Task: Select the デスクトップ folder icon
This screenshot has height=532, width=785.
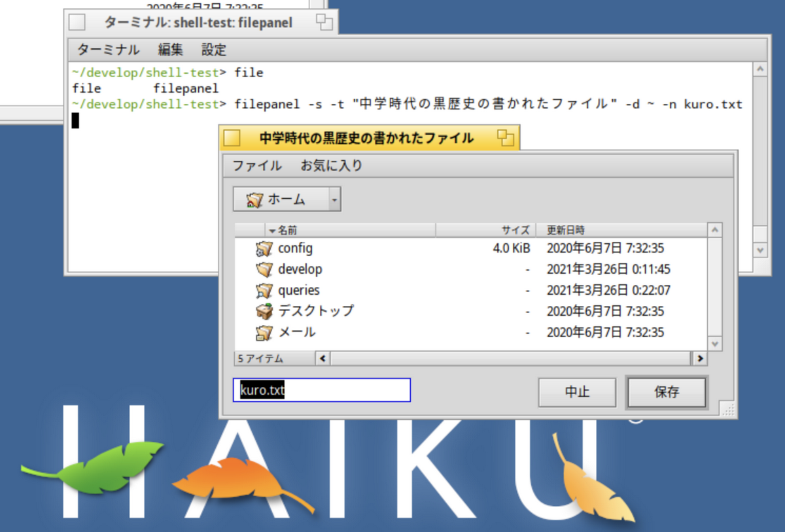Action: 264,311
